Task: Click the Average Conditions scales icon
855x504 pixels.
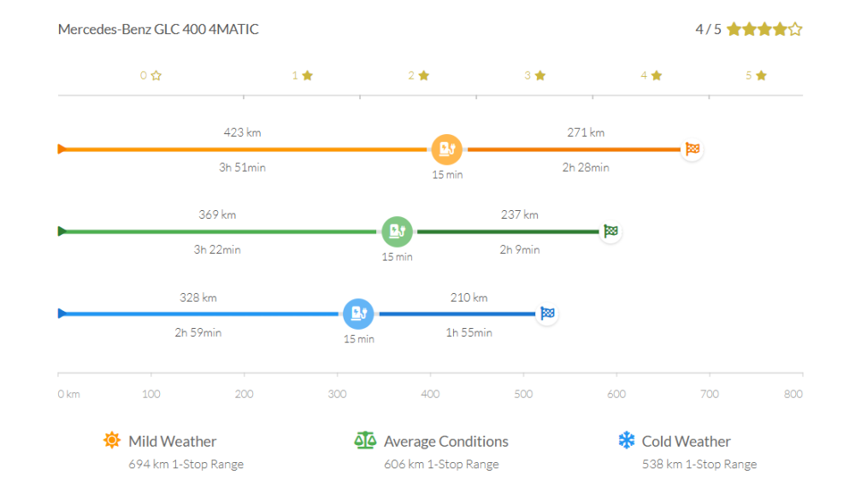Action: pos(365,441)
